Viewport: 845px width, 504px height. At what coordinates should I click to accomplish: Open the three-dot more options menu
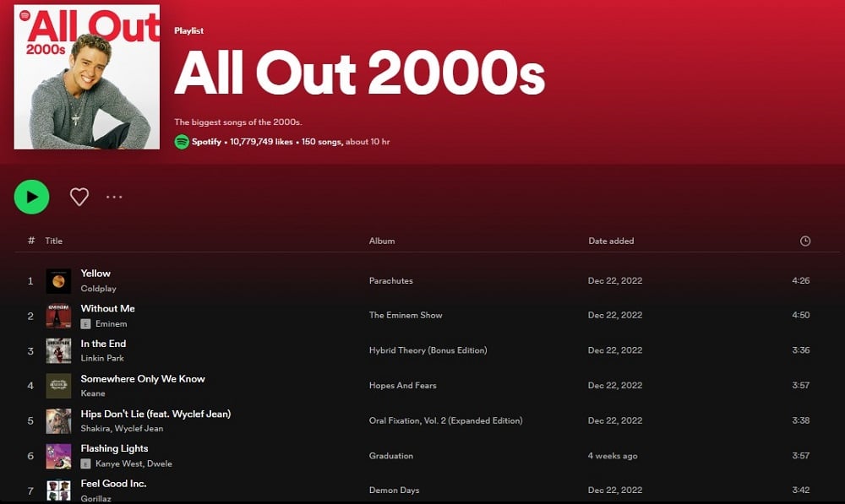click(114, 197)
